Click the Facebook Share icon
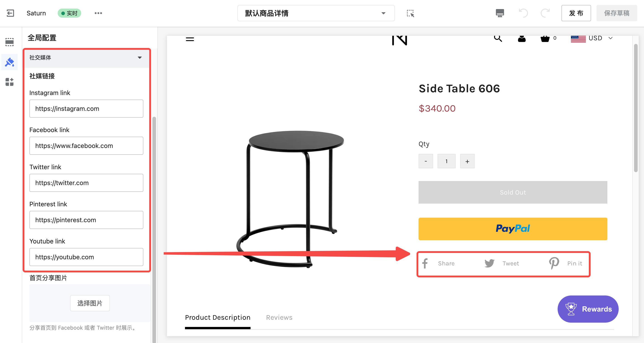The height and width of the screenshot is (343, 644). coord(425,263)
